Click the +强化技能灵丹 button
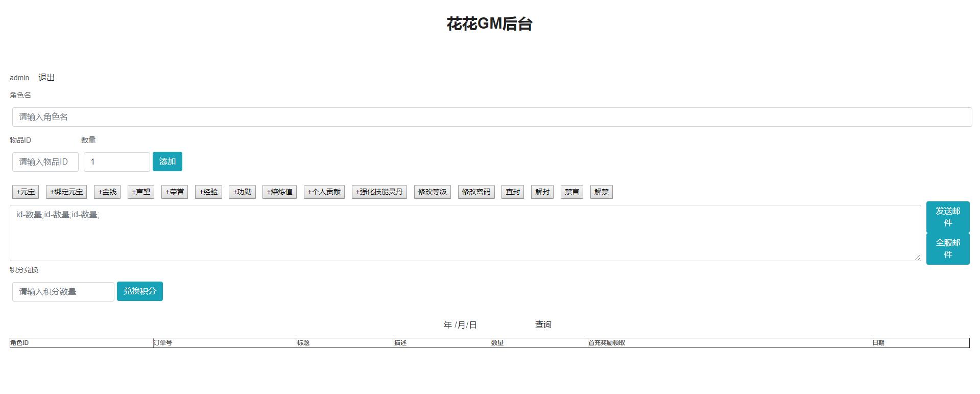The image size is (980, 394). click(379, 192)
